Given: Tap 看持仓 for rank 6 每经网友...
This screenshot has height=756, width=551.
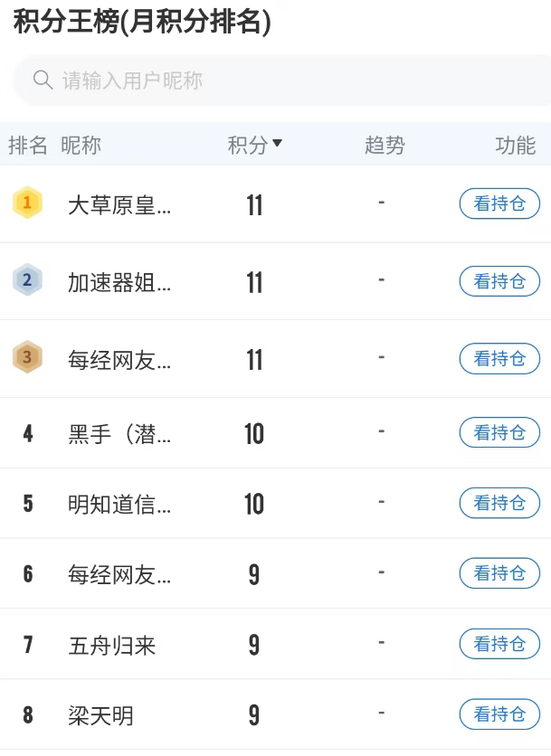Looking at the screenshot, I should click(499, 573).
